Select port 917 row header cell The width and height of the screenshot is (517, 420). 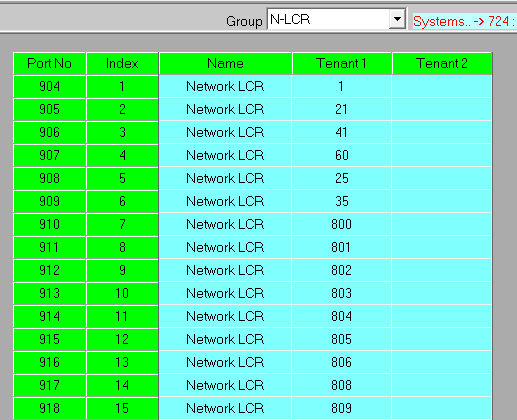[x=49, y=385]
